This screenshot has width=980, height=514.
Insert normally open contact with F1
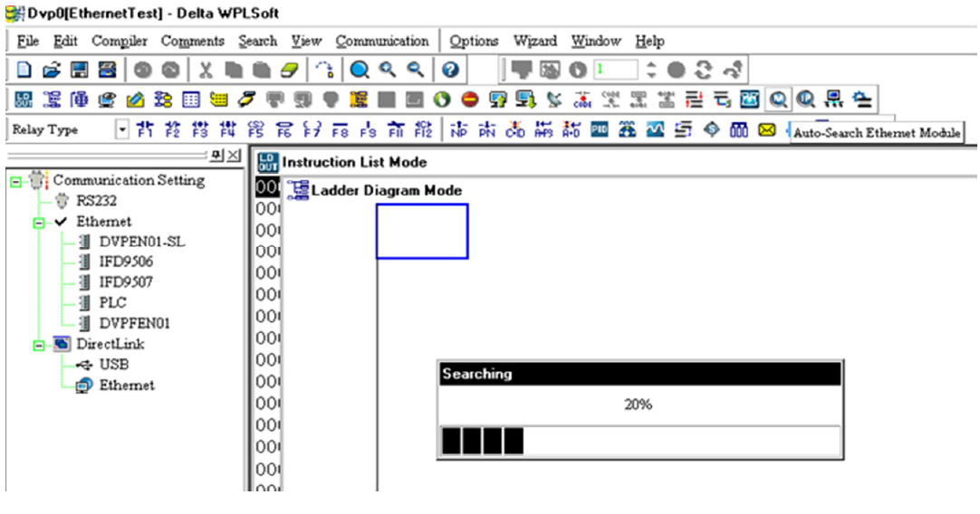pos(147,129)
